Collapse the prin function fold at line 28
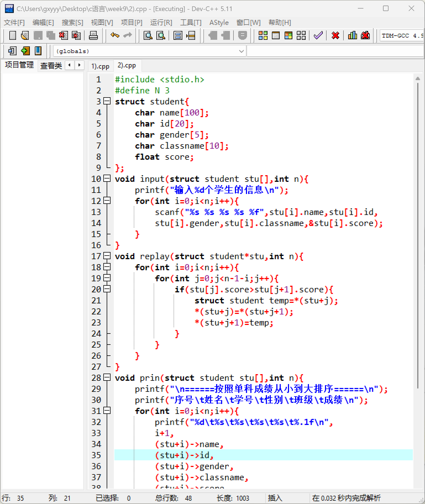 pyautogui.click(x=107, y=377)
